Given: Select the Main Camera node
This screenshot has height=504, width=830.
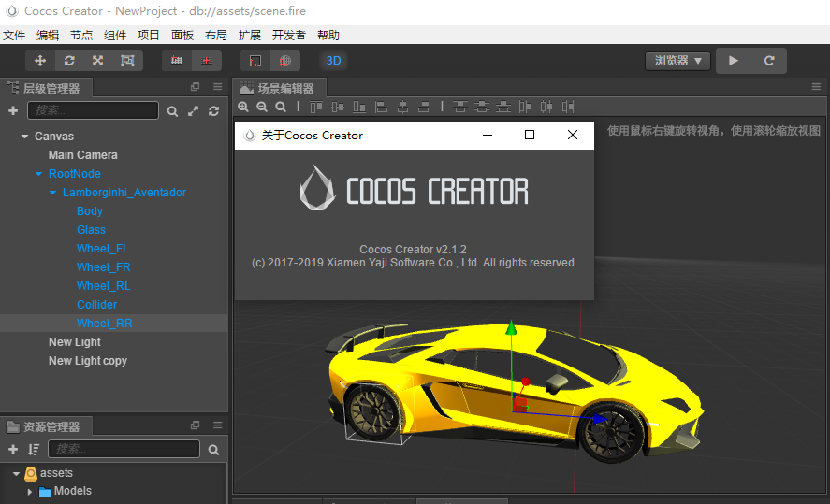Looking at the screenshot, I should (x=83, y=155).
